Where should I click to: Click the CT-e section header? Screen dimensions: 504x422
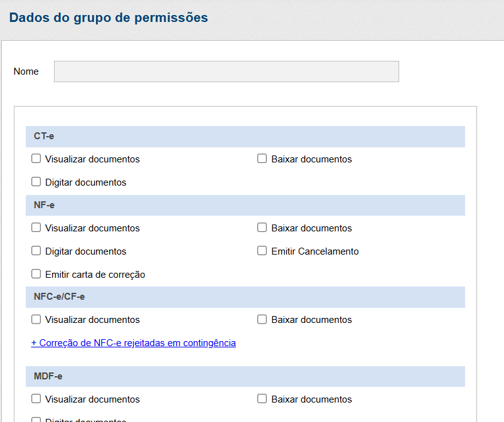tap(245, 136)
